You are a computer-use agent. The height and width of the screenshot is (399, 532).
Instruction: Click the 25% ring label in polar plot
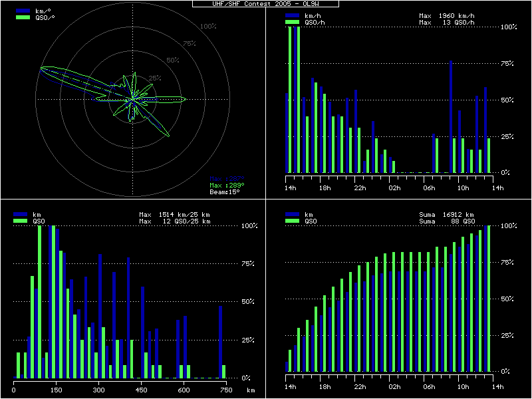[155, 78]
